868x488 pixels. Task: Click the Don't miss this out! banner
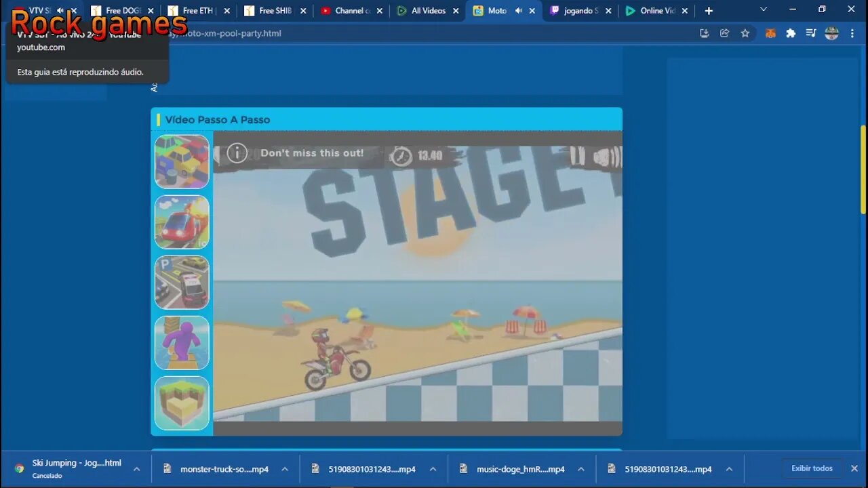(312, 153)
